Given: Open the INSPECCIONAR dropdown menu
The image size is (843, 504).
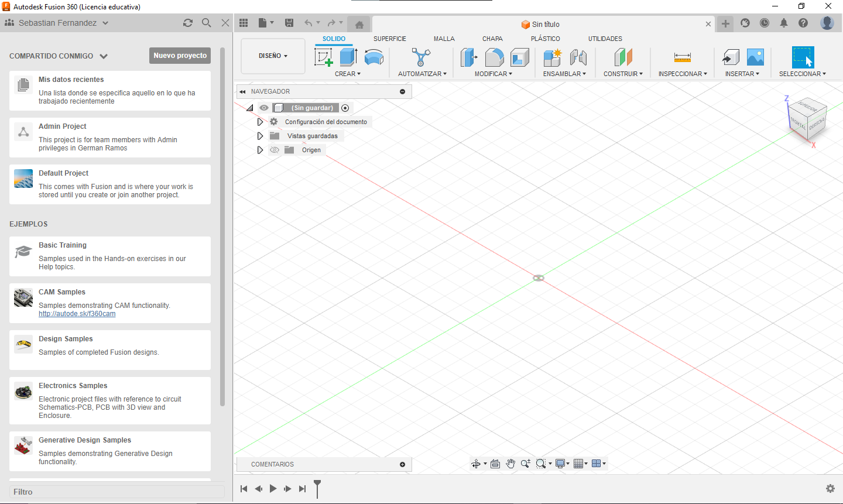Looking at the screenshot, I should pyautogui.click(x=683, y=74).
